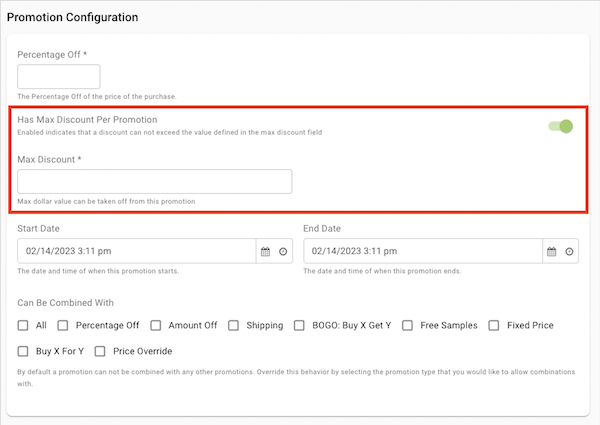Open the End Date calendar picker icon

click(x=551, y=251)
